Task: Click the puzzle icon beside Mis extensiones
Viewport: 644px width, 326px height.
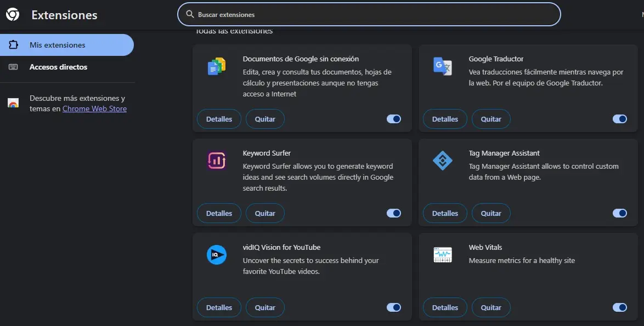Action: (13, 45)
